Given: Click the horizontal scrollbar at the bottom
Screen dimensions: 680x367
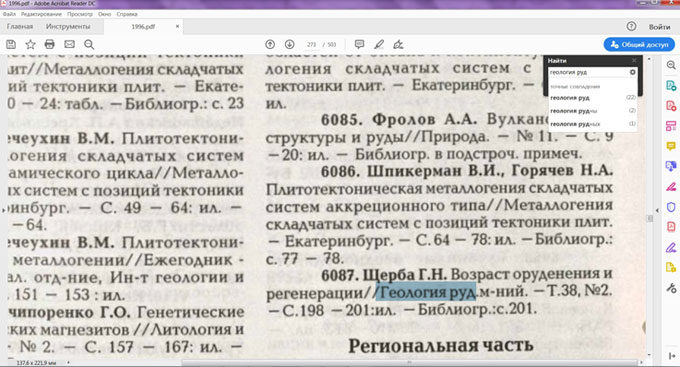Looking at the screenshot, I should click(410, 362).
